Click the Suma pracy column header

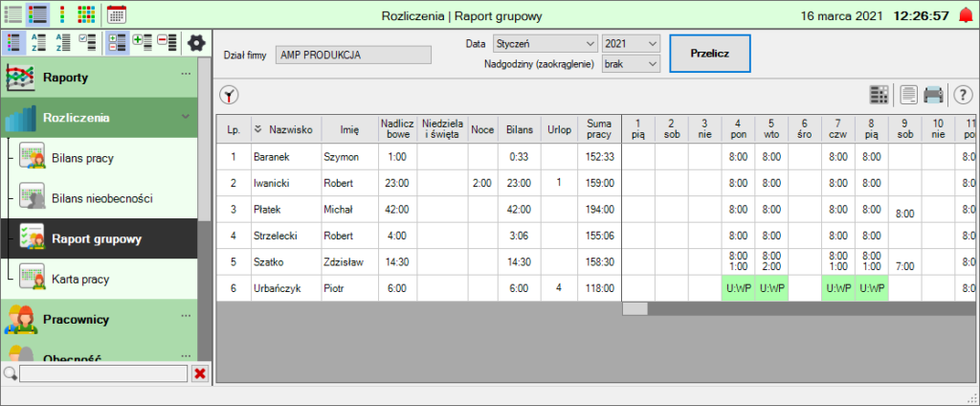click(599, 129)
